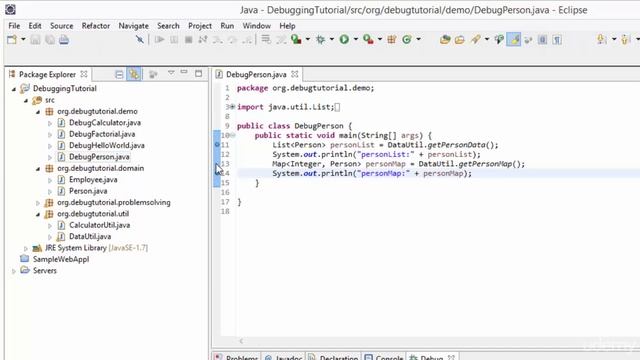Click the Suspend debug icon
Viewport: 640px width, 360px height.
tap(174, 40)
